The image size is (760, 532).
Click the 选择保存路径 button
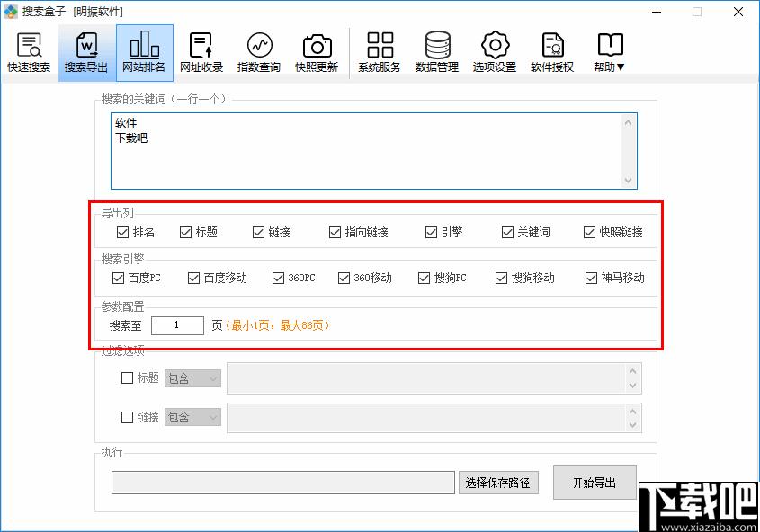click(x=498, y=483)
